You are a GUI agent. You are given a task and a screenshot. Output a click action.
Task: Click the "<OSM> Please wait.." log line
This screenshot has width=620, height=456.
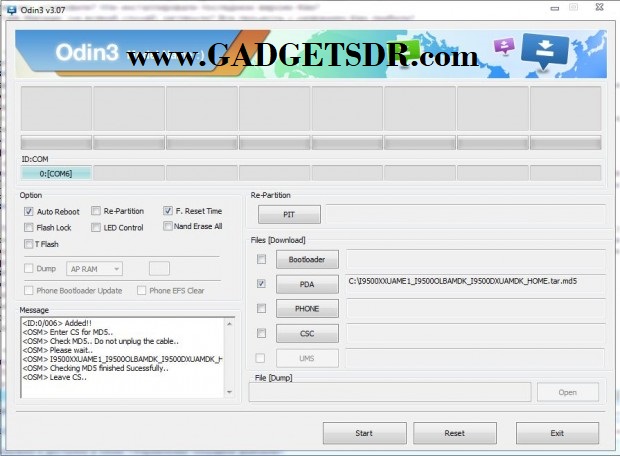tap(58, 350)
